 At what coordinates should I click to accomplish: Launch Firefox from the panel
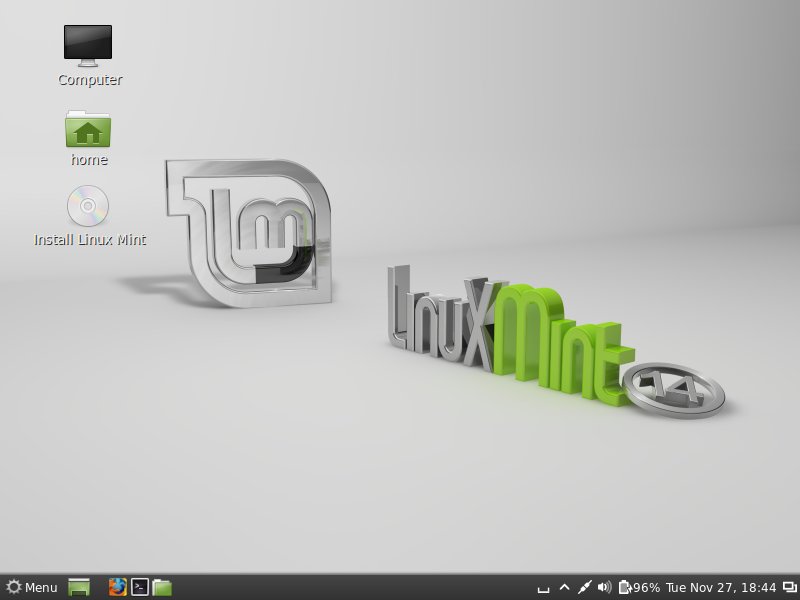click(x=117, y=587)
